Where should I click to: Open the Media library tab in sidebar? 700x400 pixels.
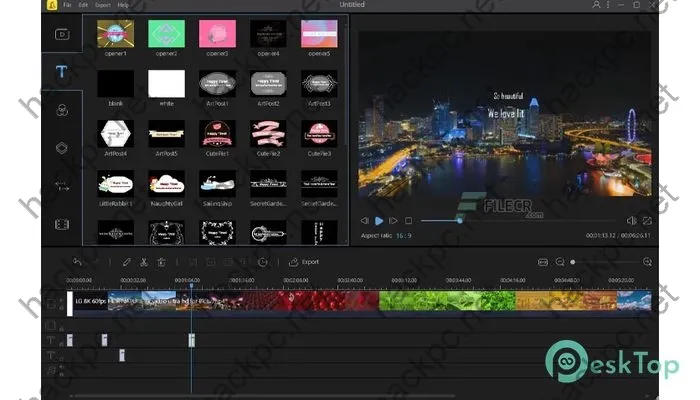62,33
